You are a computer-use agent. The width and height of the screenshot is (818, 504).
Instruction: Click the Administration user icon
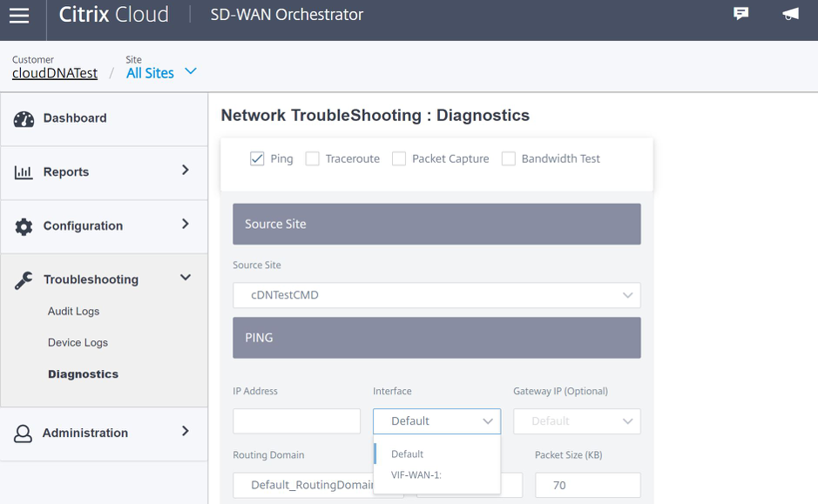pyautogui.click(x=23, y=433)
